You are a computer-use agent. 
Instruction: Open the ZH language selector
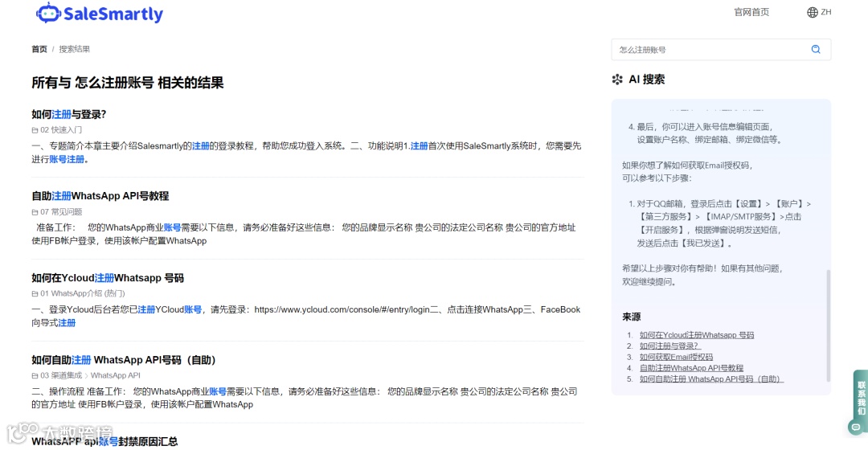[x=826, y=12]
